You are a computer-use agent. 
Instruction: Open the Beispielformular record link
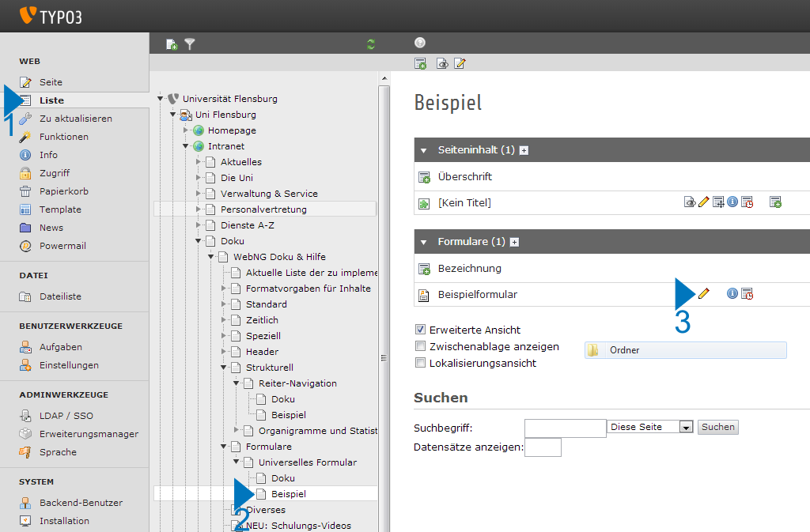pyautogui.click(x=477, y=294)
